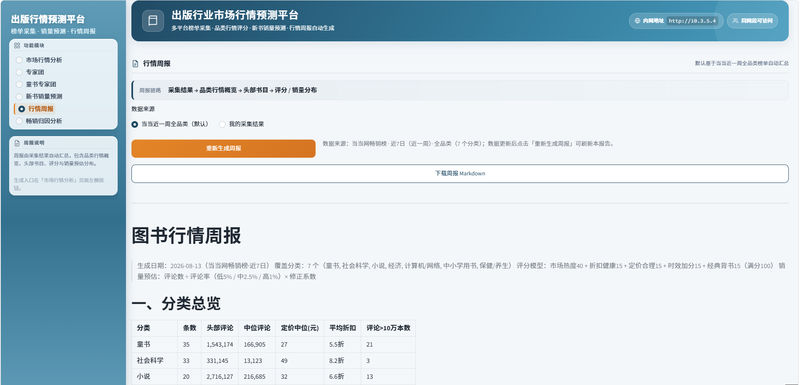Click the 同网段可访问 badge
Image resolution: width=800 pixels, height=385 pixels.
(752, 21)
